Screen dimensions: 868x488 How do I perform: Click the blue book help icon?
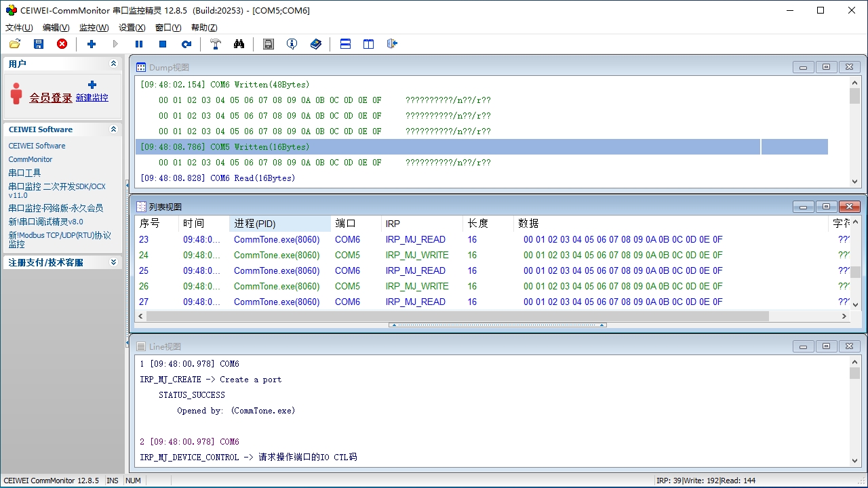(316, 44)
